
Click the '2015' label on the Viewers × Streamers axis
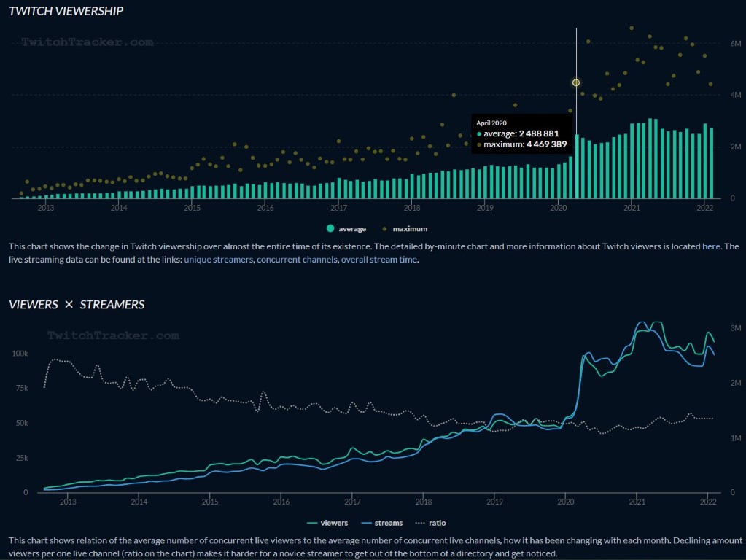tap(210, 502)
